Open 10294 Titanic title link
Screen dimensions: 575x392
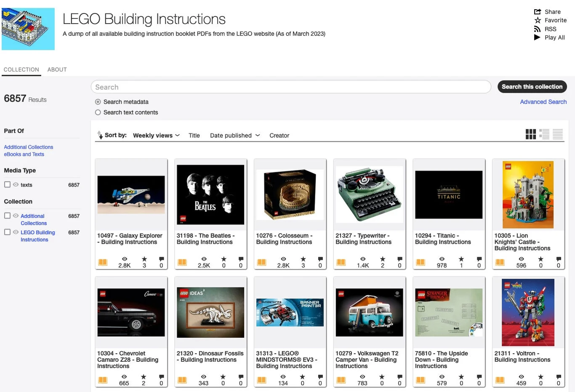(x=443, y=239)
